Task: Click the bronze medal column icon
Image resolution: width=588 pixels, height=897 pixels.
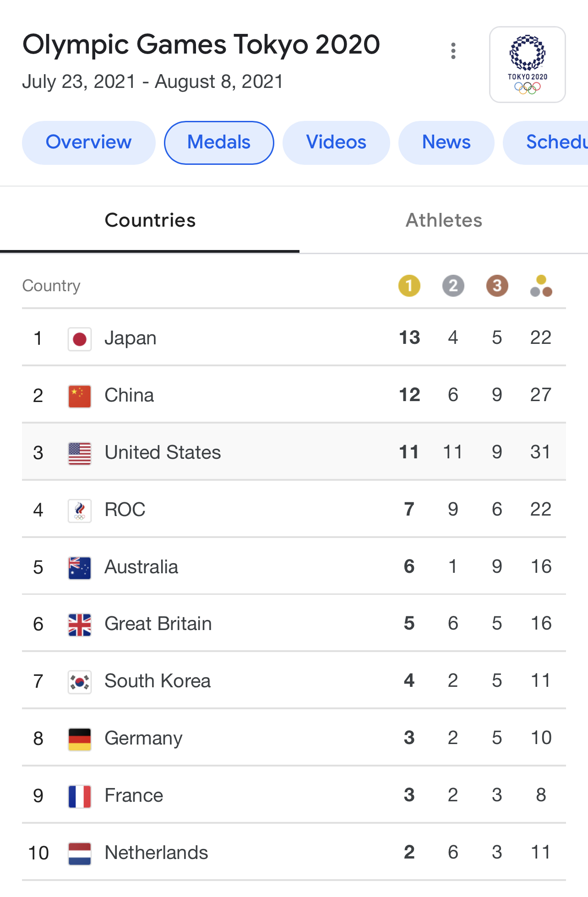Action: click(x=497, y=286)
